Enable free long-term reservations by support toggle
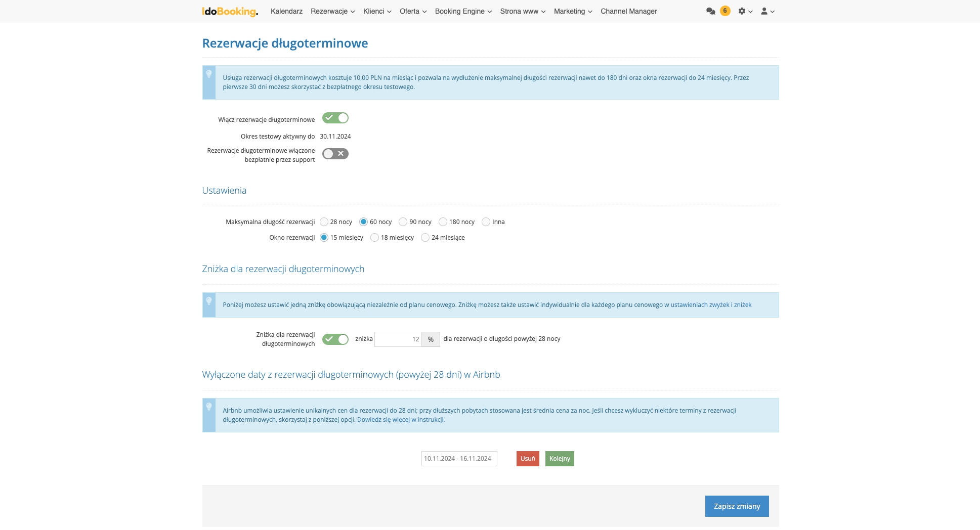Screen dimensions: 980x530 click(335, 154)
